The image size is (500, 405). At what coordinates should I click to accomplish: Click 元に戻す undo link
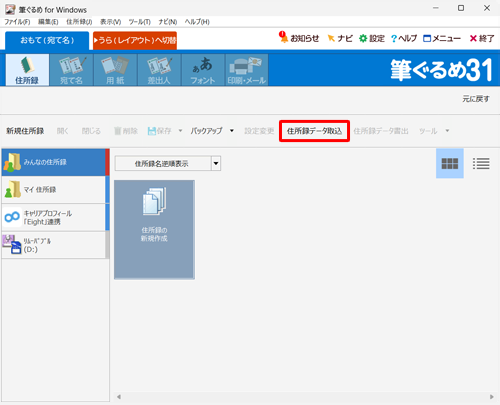[x=476, y=99]
